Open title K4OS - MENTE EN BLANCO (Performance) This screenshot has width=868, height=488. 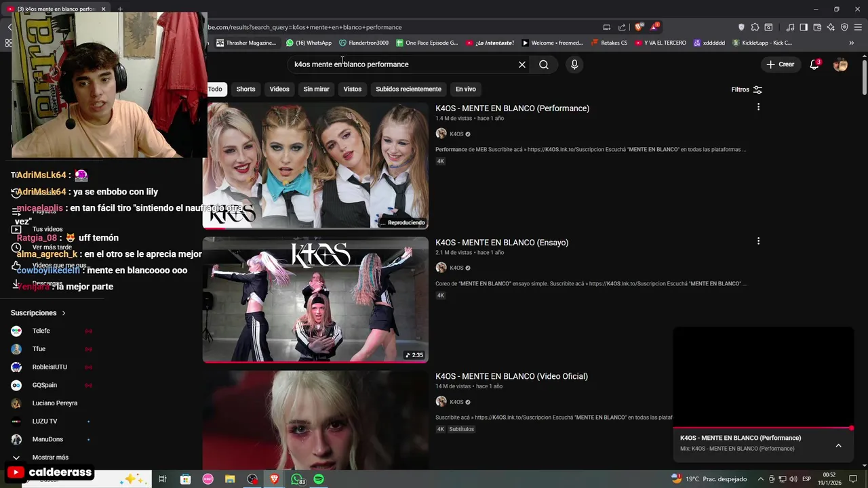tap(512, 108)
